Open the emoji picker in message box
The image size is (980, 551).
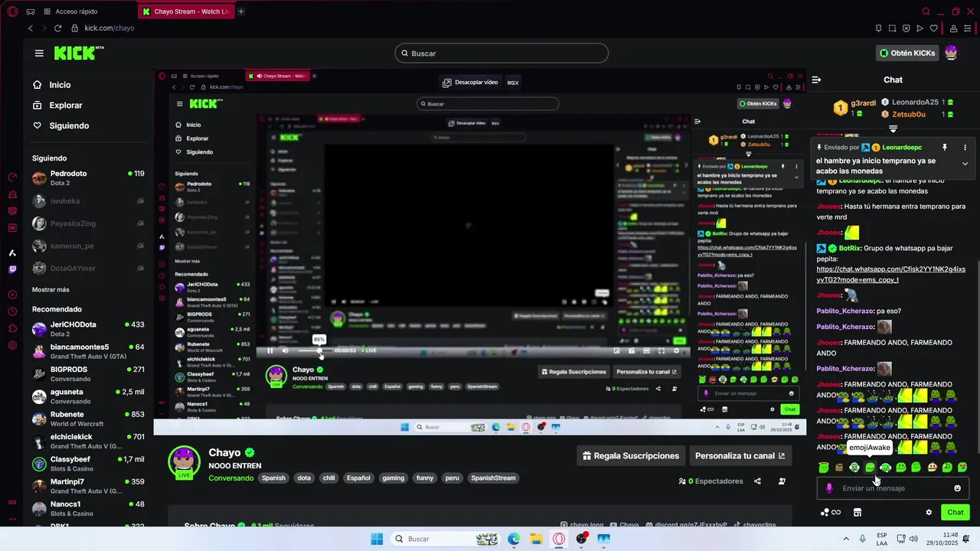(957, 488)
